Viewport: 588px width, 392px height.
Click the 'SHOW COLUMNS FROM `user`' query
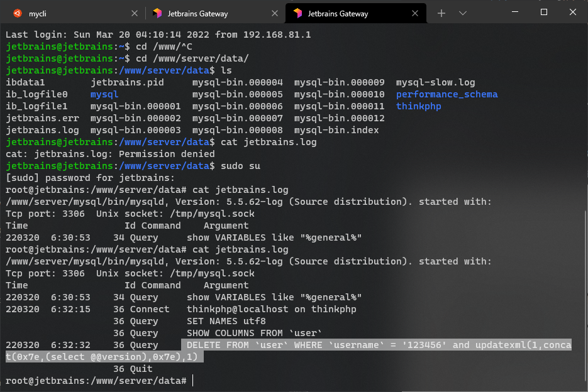pyautogui.click(x=254, y=333)
